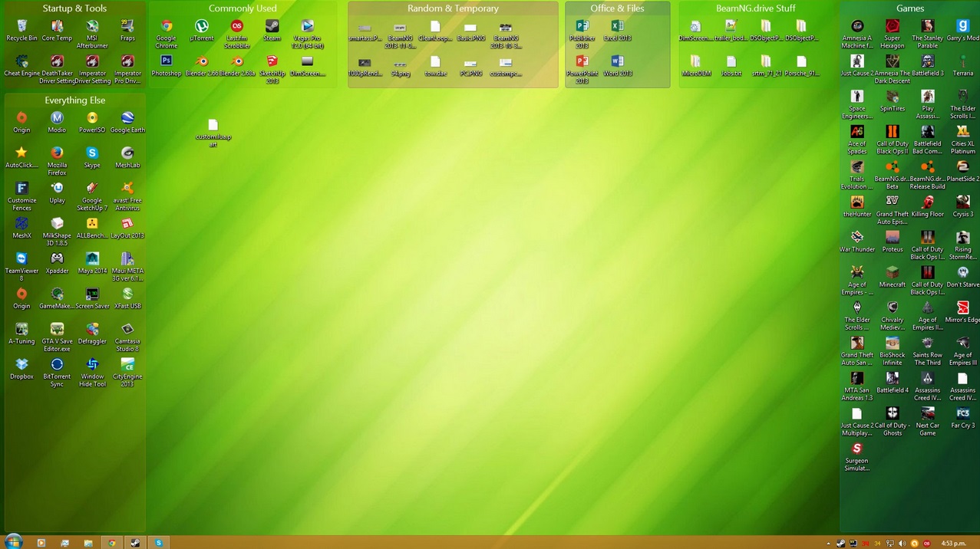Launch Google Chrome desktop shortcut
980x549 pixels.
pyautogui.click(x=166, y=35)
